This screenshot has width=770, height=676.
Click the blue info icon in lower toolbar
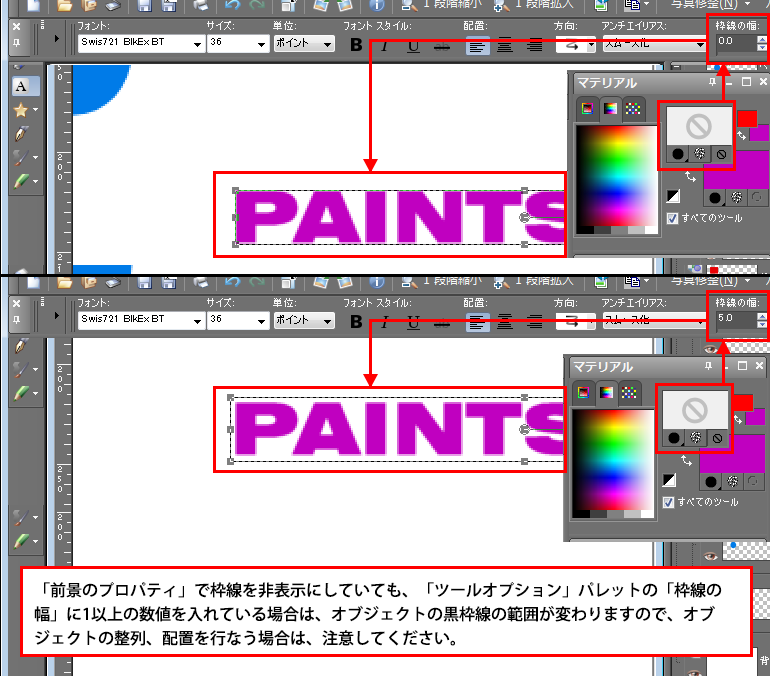click(x=377, y=282)
